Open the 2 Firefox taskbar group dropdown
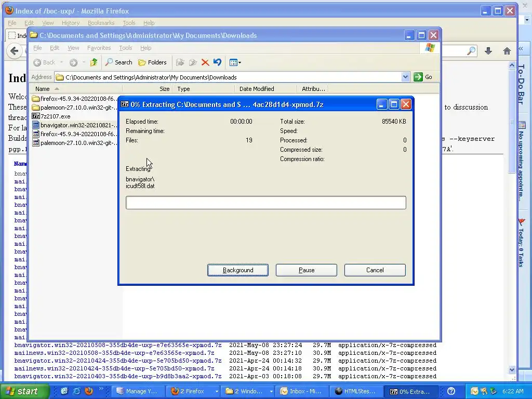This screenshot has height=399, width=532. click(217, 392)
